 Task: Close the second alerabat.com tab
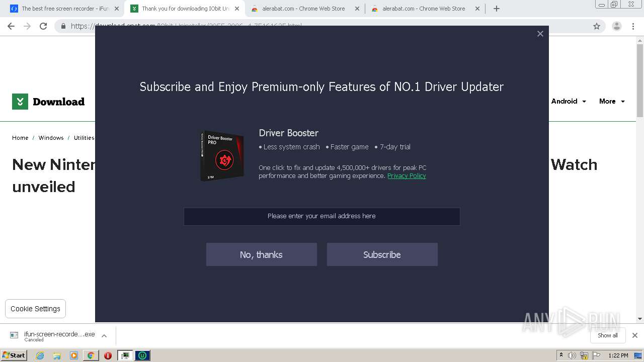coord(477,9)
